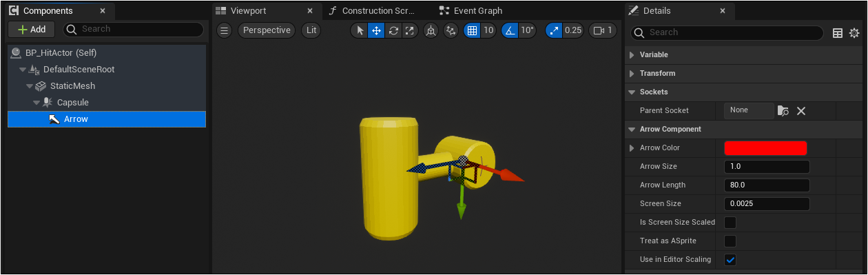
Task: Click the Capsule component icon
Action: tap(48, 103)
